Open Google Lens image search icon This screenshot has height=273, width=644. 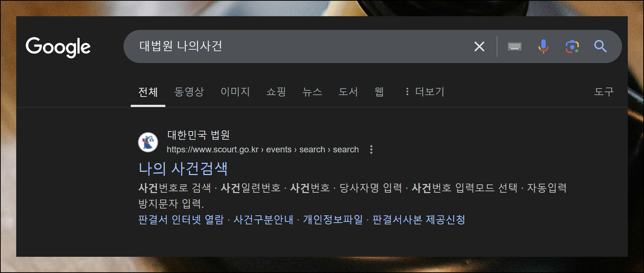coord(572,46)
